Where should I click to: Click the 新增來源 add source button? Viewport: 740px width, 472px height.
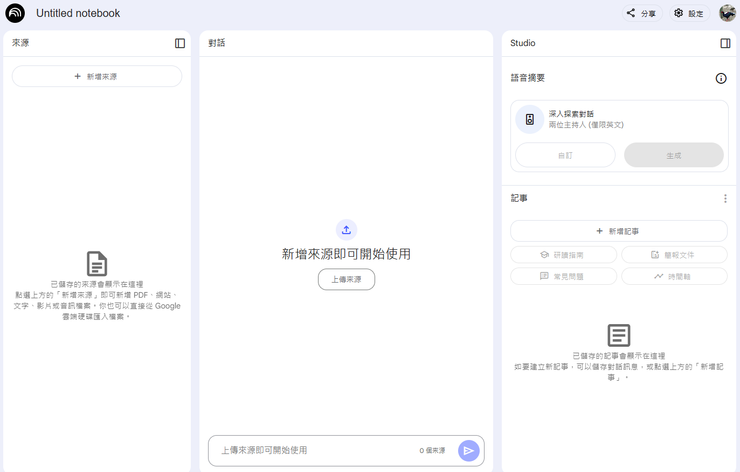coord(96,76)
